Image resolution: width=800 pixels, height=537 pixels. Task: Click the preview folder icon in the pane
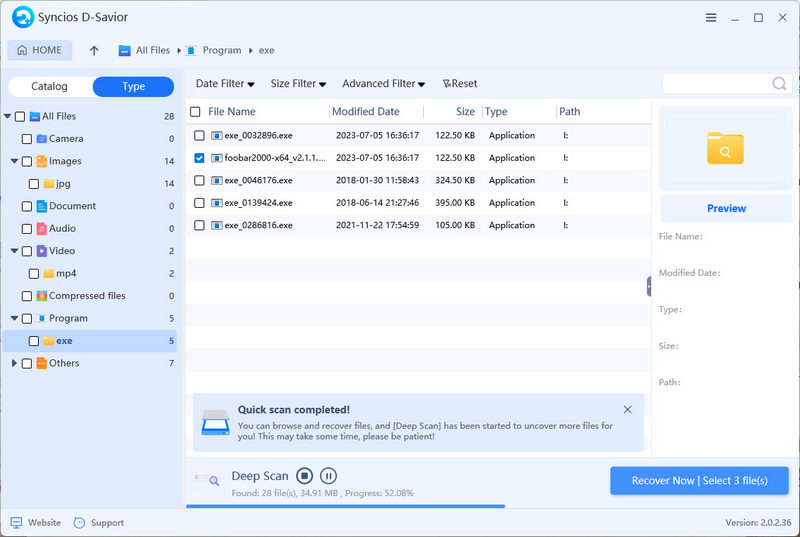click(725, 148)
